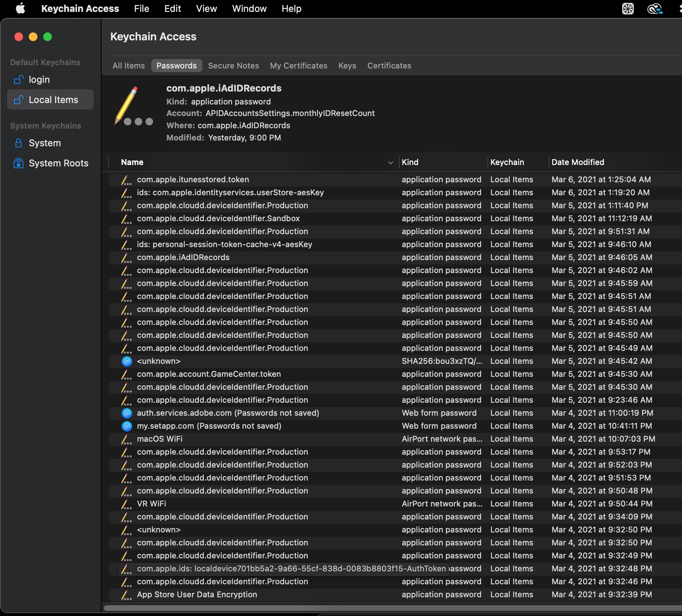Open the Certificates tab

pos(389,66)
